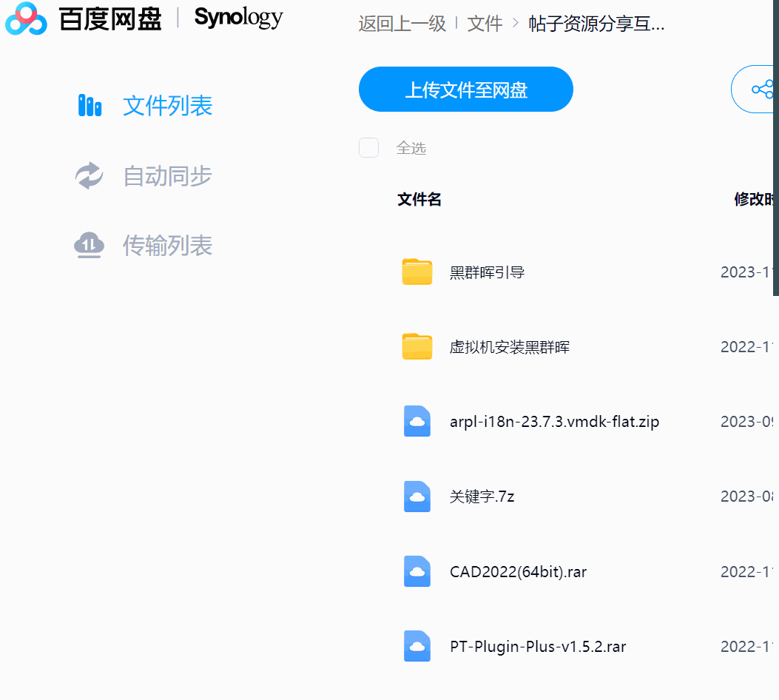Click the PT-Plugin-Plus rar file icon
This screenshot has height=700, width=779.
click(417, 646)
